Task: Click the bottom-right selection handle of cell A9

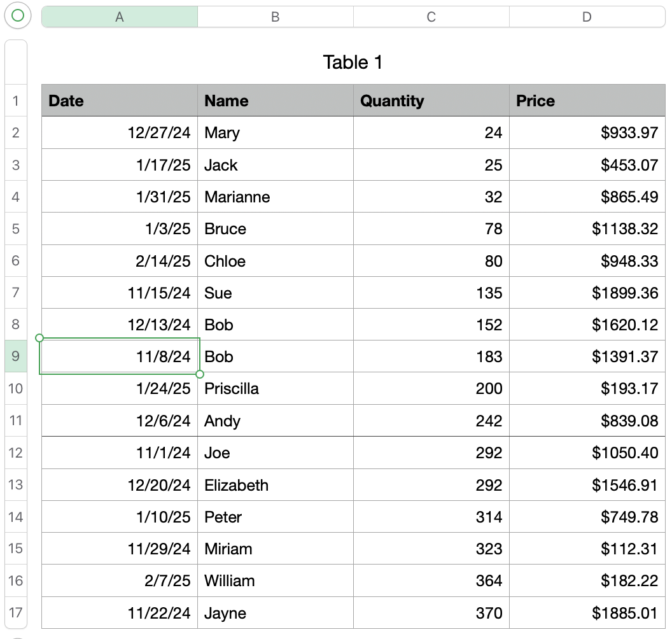Action: pos(200,374)
